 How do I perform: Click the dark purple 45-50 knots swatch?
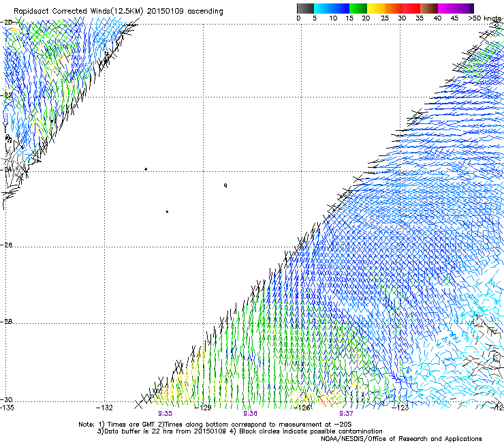pyautogui.click(x=464, y=8)
